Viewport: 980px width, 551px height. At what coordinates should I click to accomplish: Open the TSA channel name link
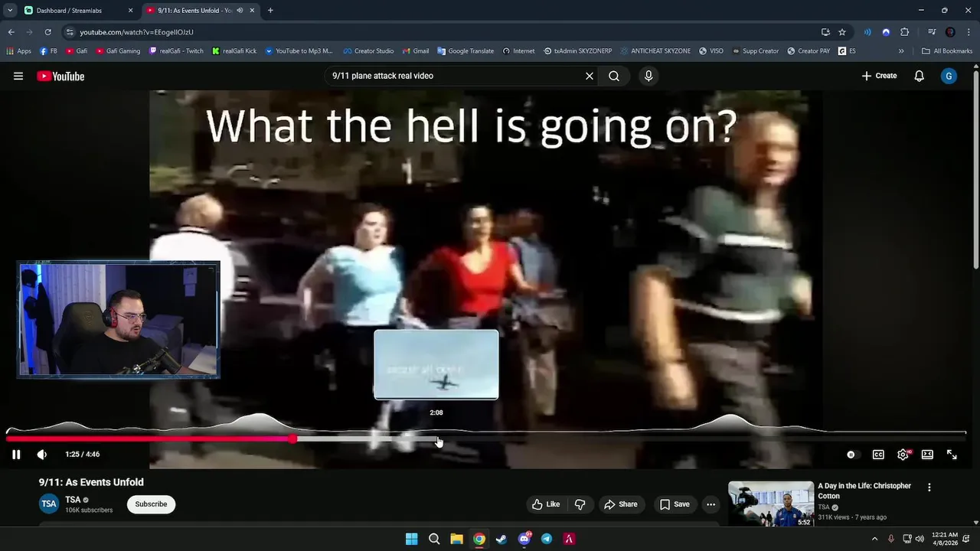click(73, 500)
